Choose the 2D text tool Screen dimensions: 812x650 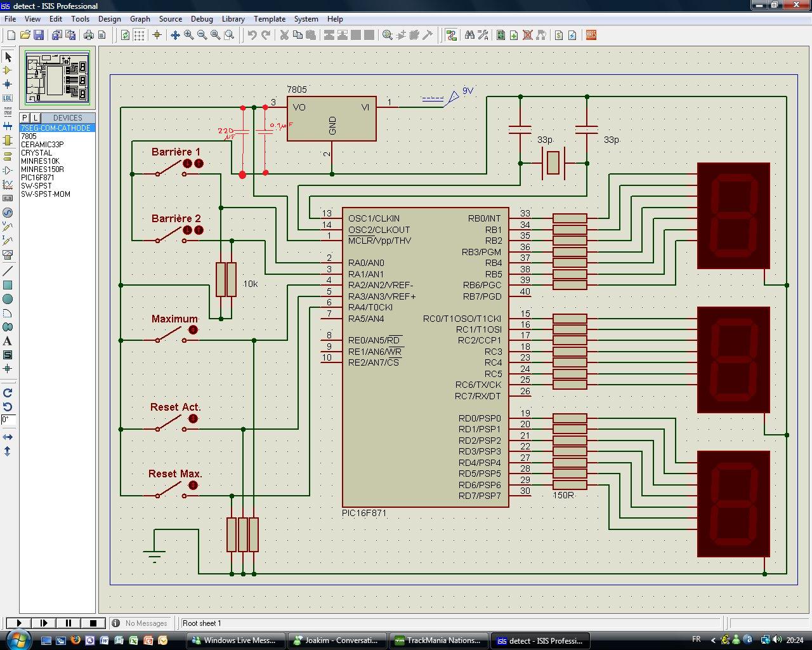pos(8,341)
